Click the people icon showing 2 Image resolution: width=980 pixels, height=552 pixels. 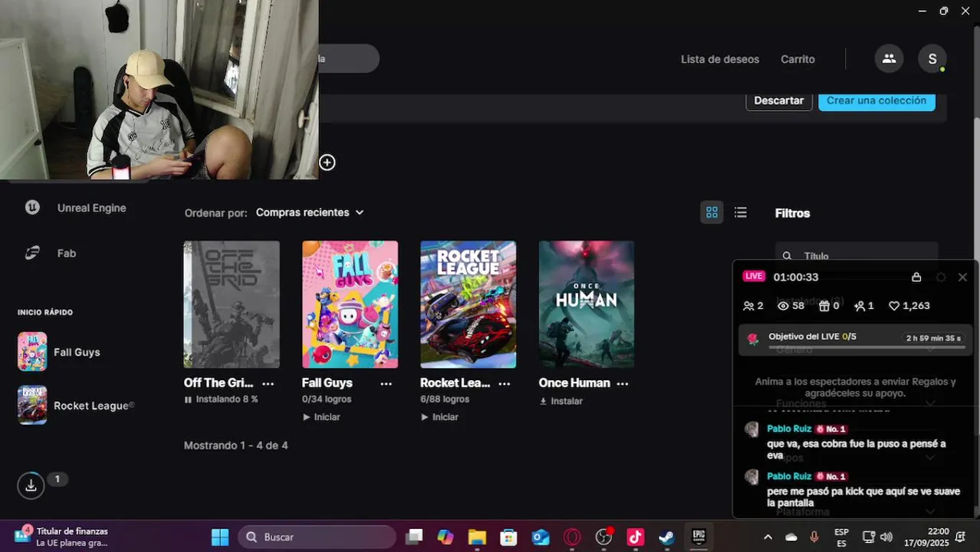pos(748,306)
